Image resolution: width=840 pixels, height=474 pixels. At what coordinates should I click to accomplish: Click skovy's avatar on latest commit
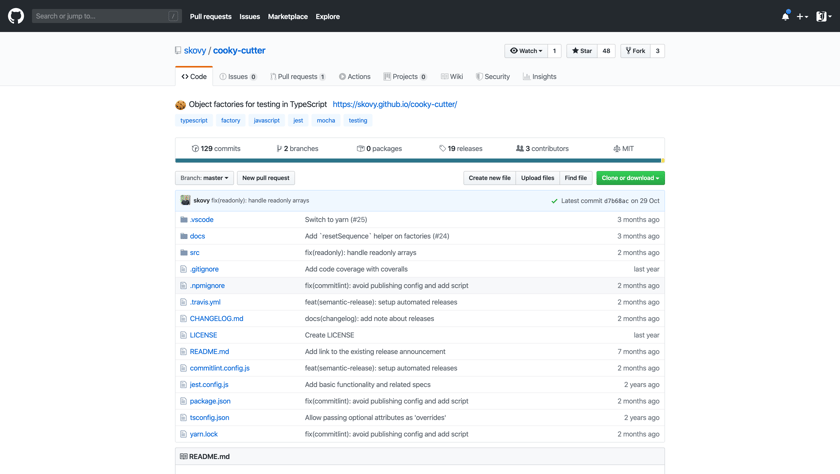185,200
